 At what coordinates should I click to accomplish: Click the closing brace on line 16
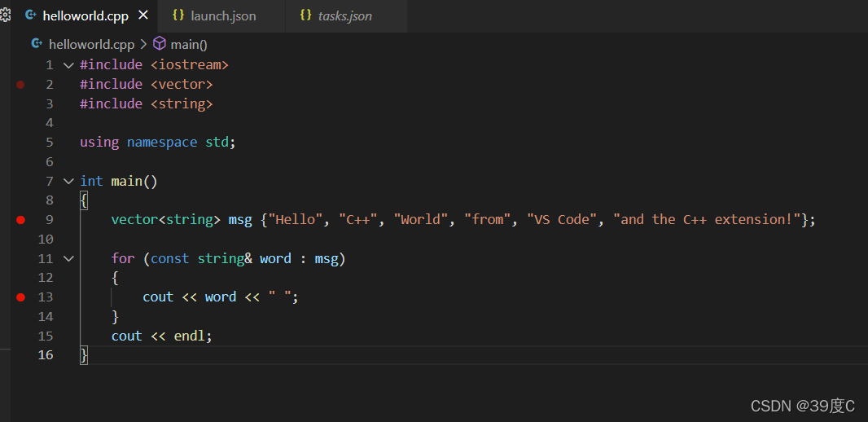[84, 355]
